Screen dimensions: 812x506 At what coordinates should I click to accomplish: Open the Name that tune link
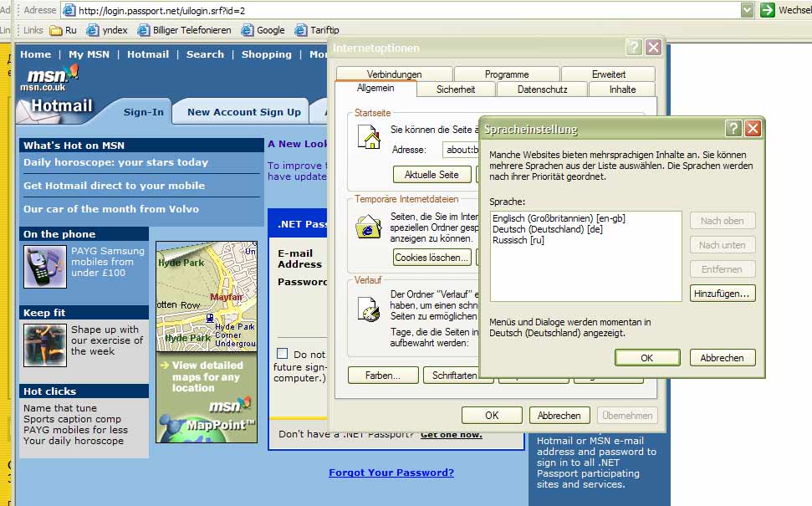tap(60, 408)
